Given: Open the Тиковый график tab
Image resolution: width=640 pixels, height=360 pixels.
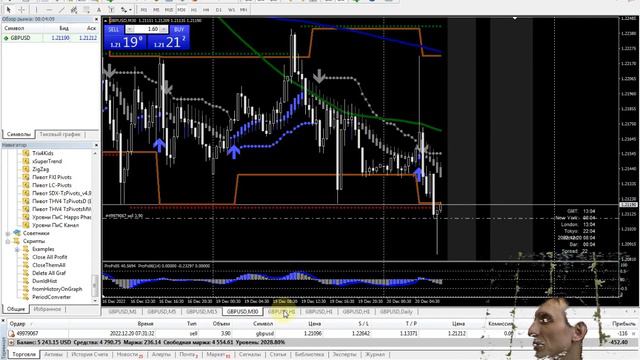Looking at the screenshot, I should (60, 134).
